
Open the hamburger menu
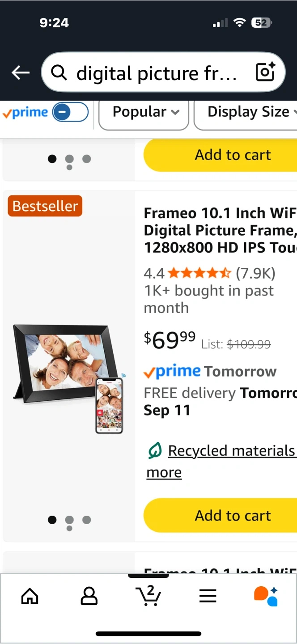(208, 596)
